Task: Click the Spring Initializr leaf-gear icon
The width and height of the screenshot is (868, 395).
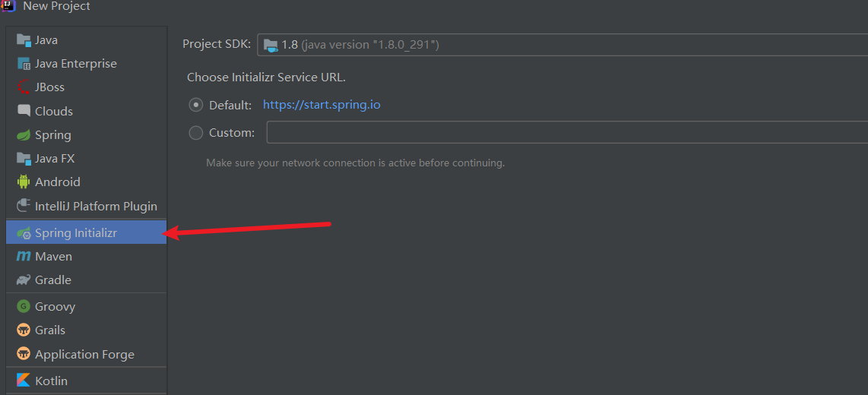Action: tap(24, 233)
